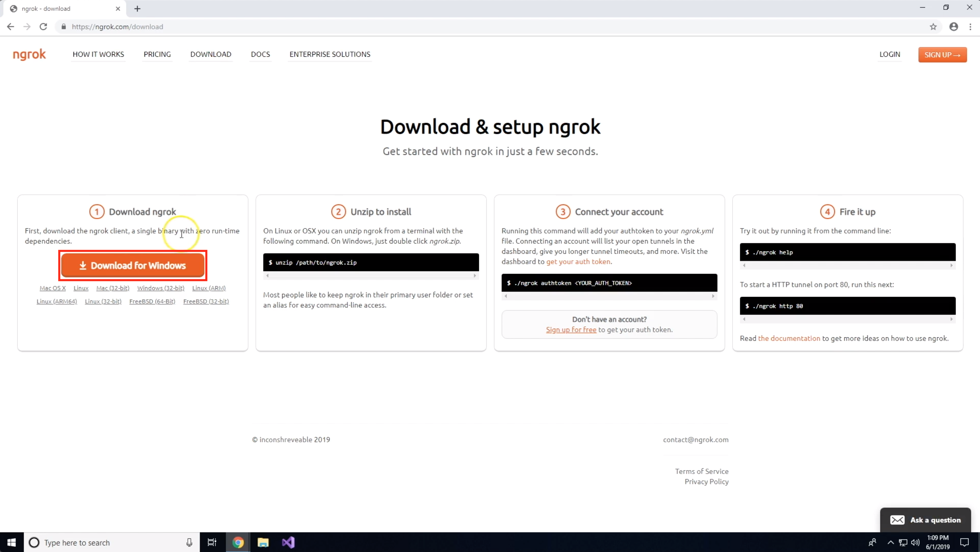Open Privacy Policy
Viewport: 980px width, 552px height.
click(x=706, y=482)
